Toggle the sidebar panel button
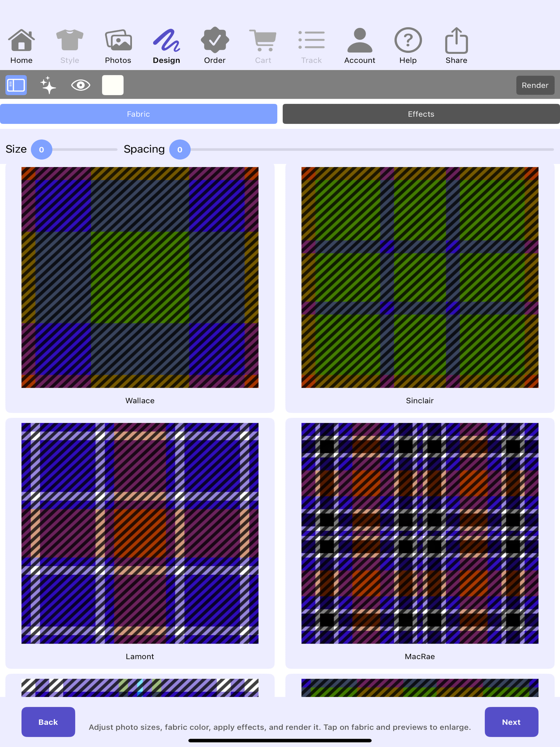Image resolution: width=560 pixels, height=747 pixels. [x=16, y=85]
